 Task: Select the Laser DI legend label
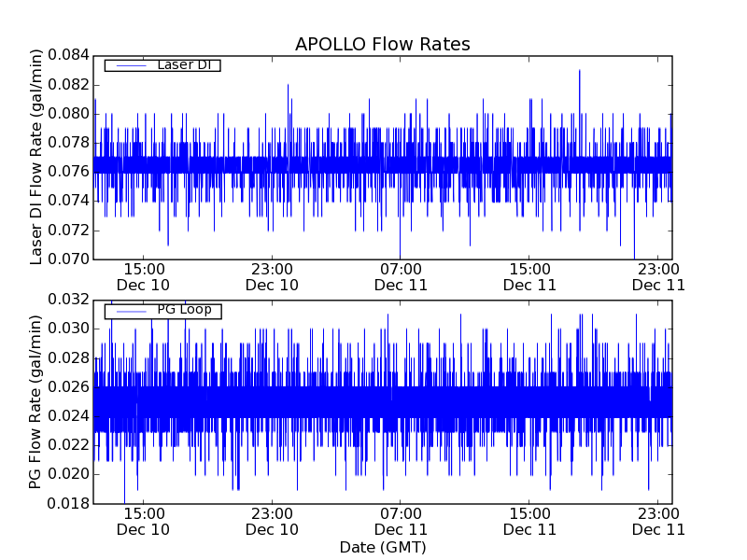tap(184, 64)
